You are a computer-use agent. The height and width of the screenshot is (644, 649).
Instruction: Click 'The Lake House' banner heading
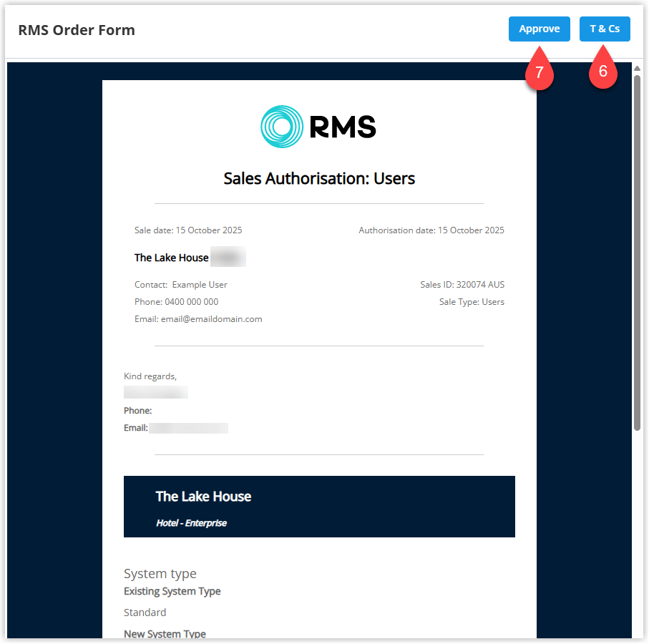click(203, 497)
